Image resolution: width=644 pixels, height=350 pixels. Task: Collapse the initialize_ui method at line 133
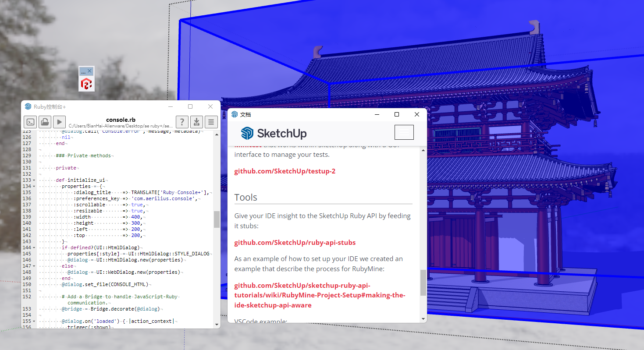(35, 180)
